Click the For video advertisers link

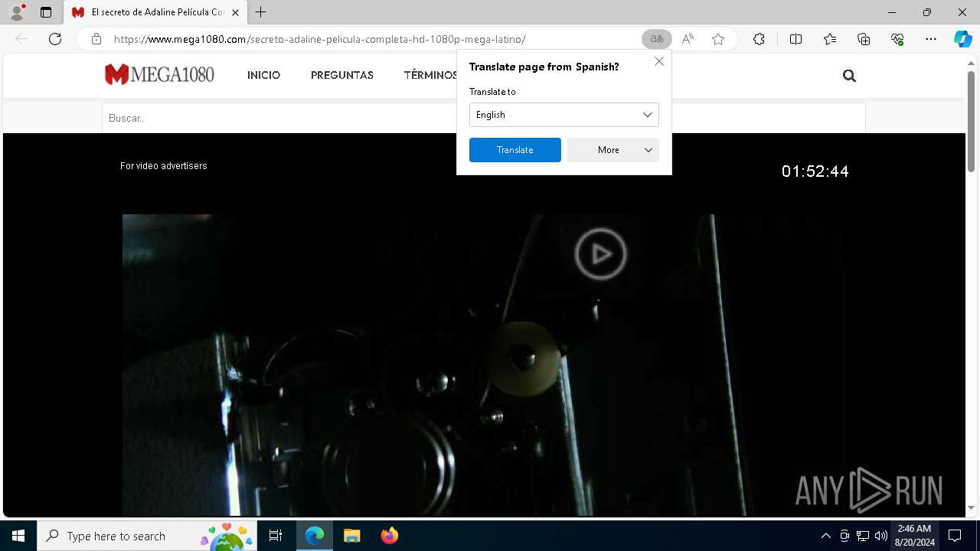(164, 165)
